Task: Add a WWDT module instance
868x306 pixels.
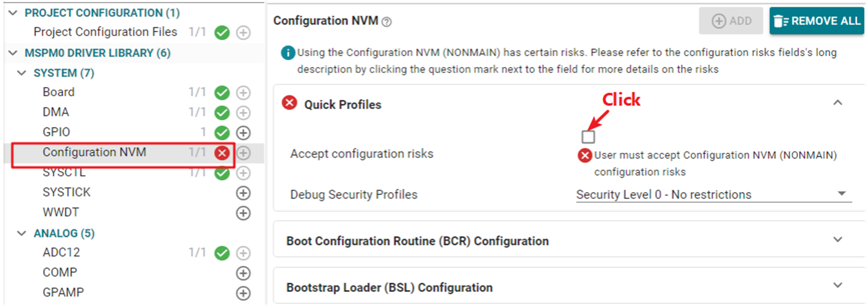Action: pos(243,213)
